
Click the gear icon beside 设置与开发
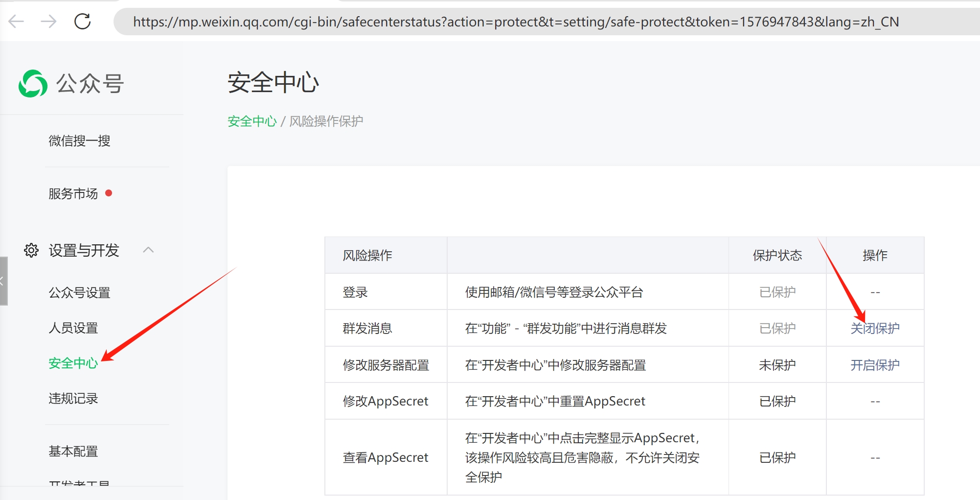tap(31, 250)
